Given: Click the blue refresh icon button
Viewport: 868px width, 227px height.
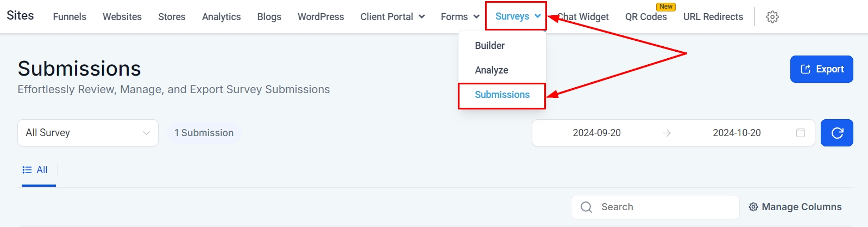Looking at the screenshot, I should coord(836,133).
